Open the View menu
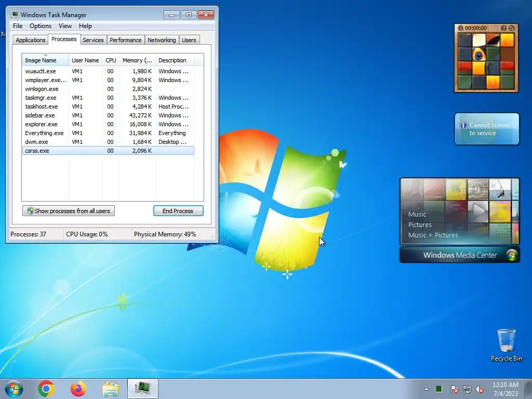 pos(65,26)
